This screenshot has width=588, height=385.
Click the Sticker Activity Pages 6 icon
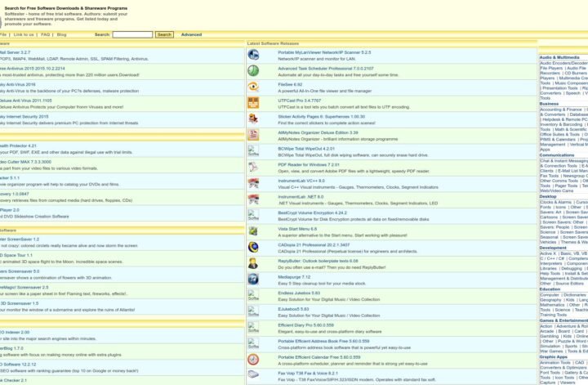click(253, 119)
